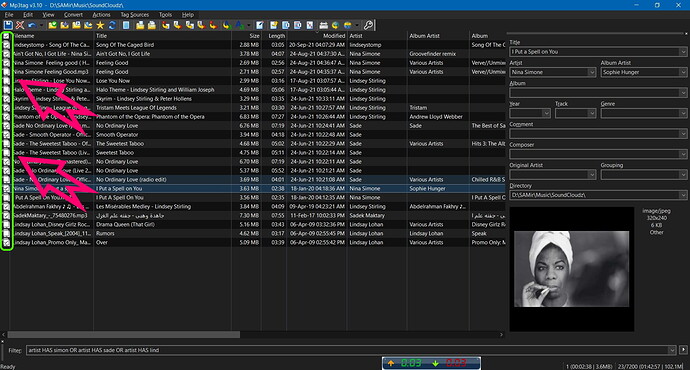Open the Edit menu
Viewport: 690px width, 370px height.
(x=28, y=15)
